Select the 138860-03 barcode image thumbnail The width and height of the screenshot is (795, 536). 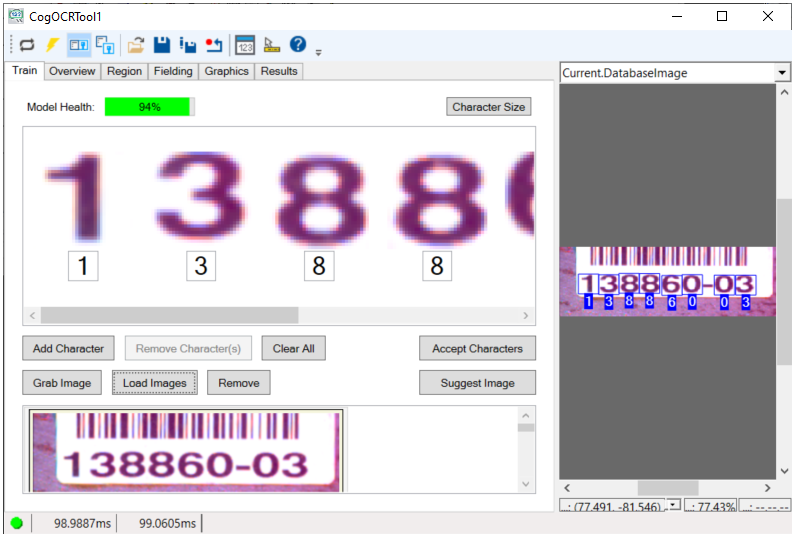pyautogui.click(x=186, y=450)
